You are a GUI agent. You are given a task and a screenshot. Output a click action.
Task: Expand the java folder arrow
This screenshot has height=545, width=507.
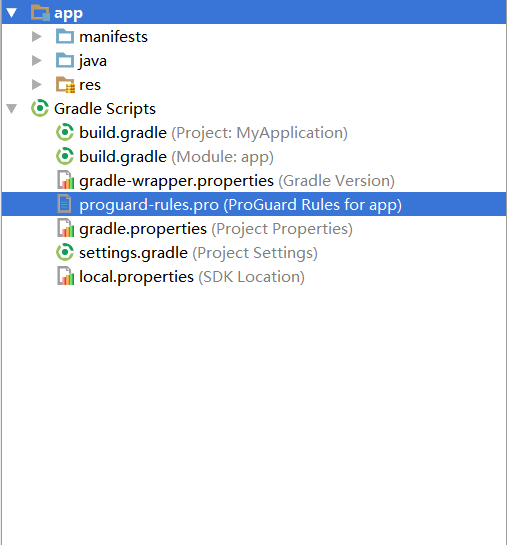point(36,60)
